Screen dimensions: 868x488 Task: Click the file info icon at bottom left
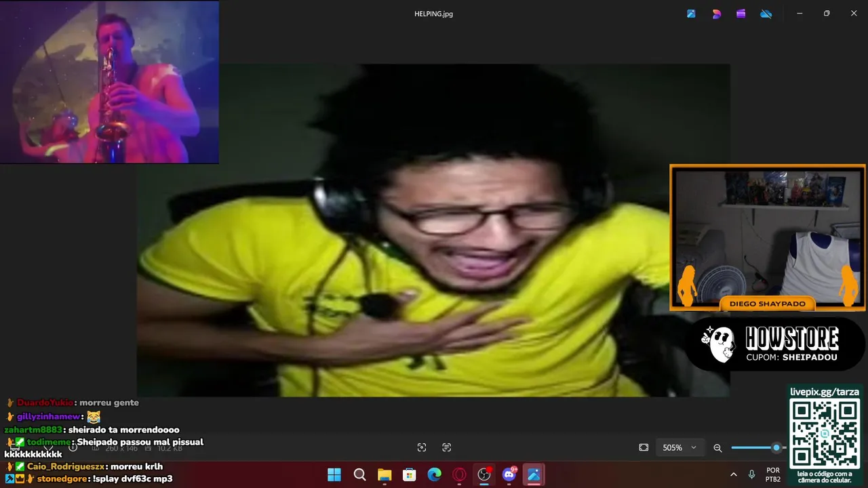pos(73,447)
